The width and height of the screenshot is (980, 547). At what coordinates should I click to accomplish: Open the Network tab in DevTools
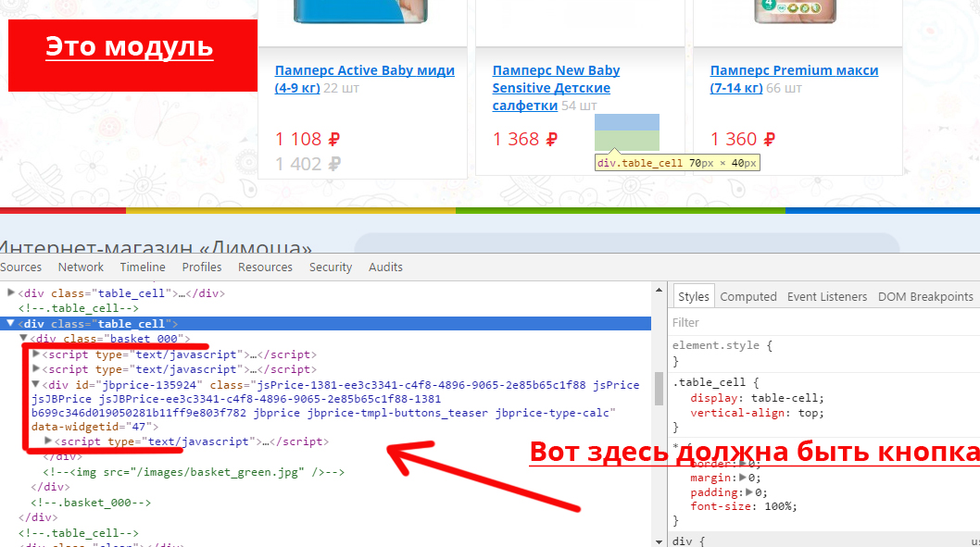pyautogui.click(x=81, y=267)
